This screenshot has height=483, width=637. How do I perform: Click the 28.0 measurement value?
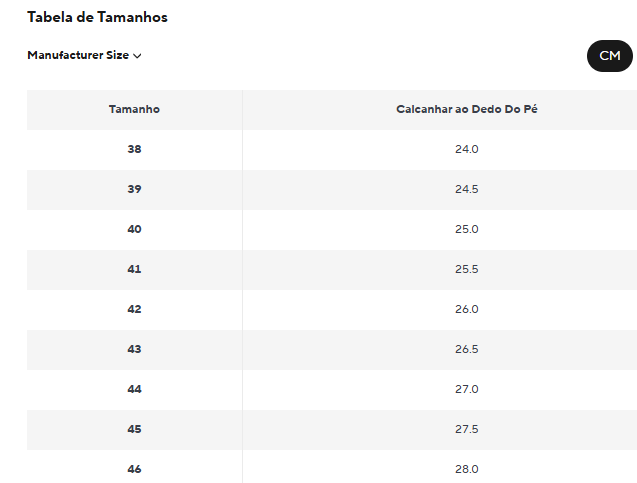pyautogui.click(x=466, y=469)
